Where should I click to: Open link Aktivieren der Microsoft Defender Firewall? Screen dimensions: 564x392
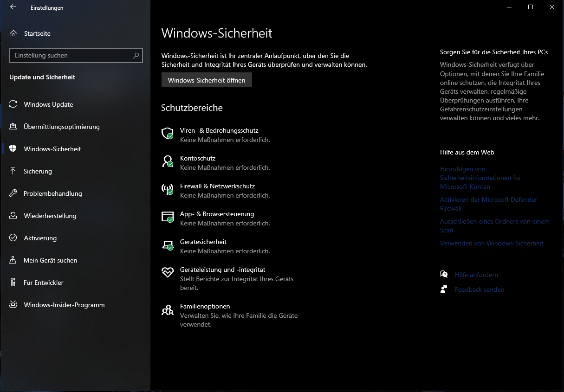pos(488,204)
